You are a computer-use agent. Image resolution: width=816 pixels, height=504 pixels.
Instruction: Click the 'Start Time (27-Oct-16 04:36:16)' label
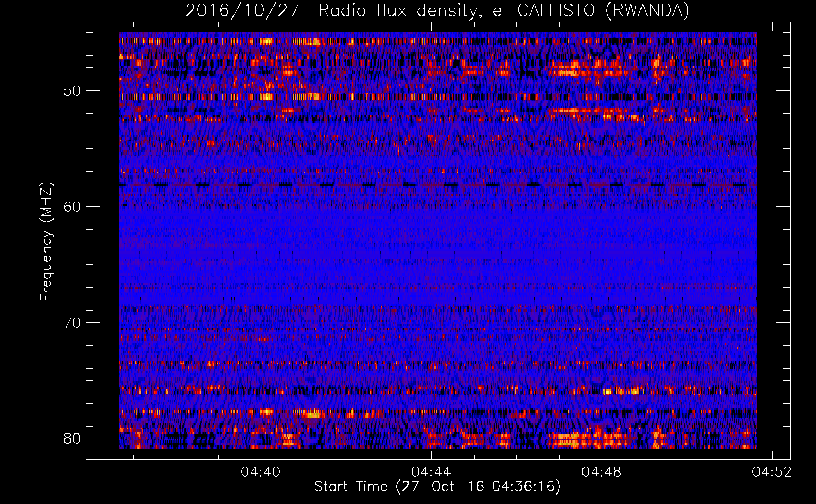click(437, 487)
